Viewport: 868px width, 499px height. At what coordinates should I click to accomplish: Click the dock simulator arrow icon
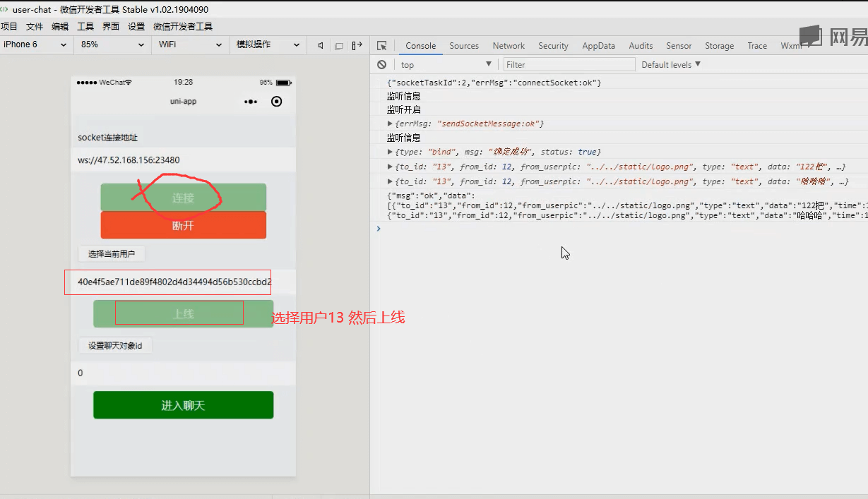tap(357, 45)
